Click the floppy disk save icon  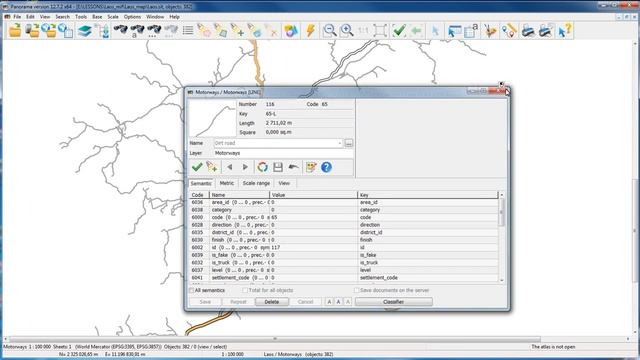click(x=278, y=167)
